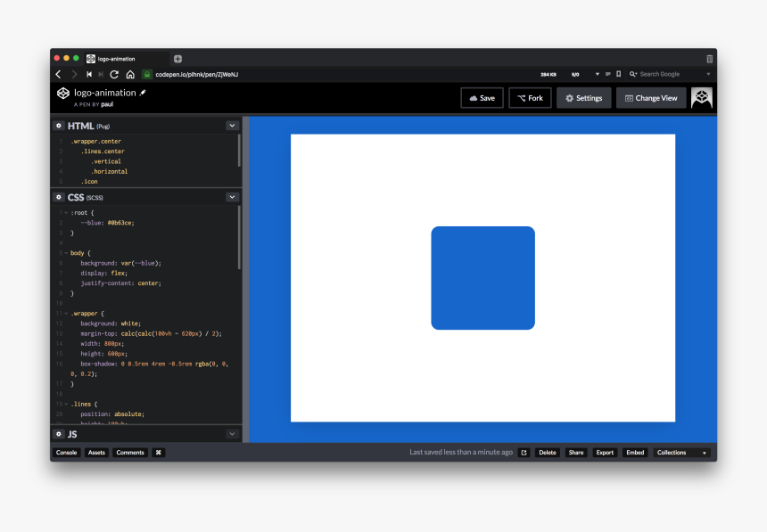Open a new browser tab
The image size is (767, 532).
tap(177, 59)
